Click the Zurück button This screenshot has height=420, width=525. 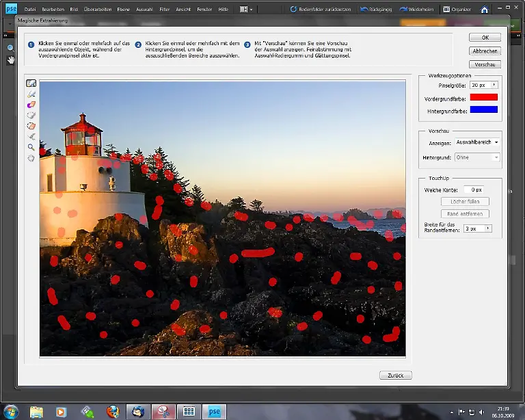[395, 376]
